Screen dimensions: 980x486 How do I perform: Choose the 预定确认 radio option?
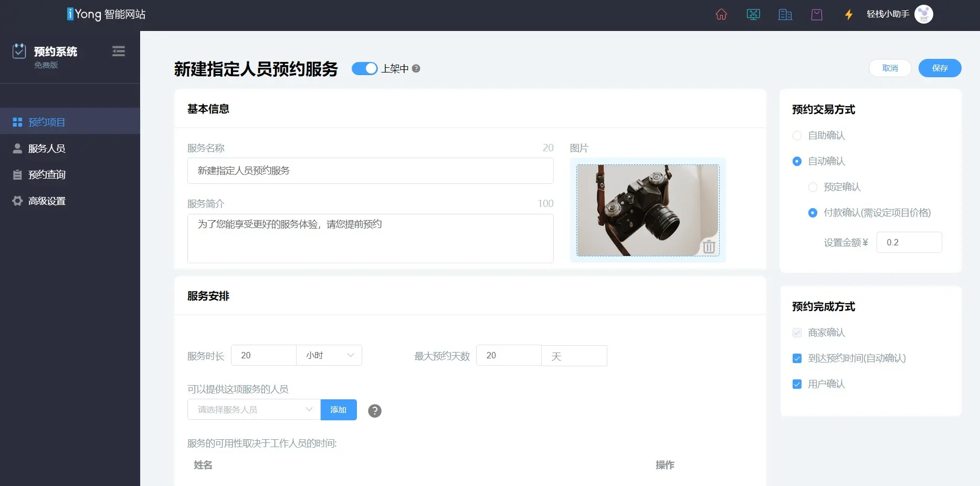click(813, 187)
